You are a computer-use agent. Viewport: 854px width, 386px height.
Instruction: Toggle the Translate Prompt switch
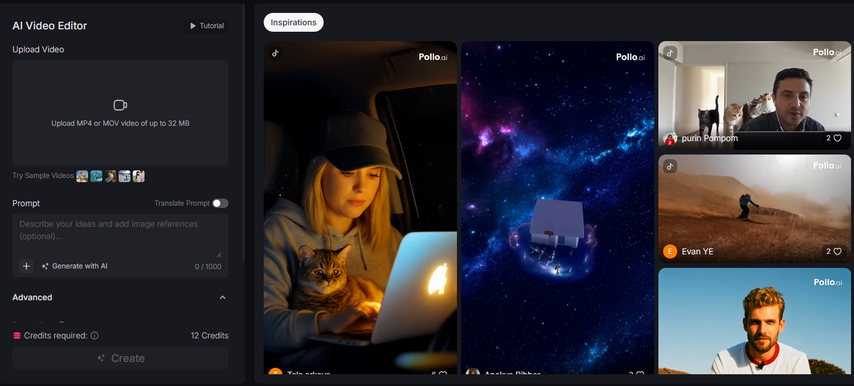click(x=220, y=203)
